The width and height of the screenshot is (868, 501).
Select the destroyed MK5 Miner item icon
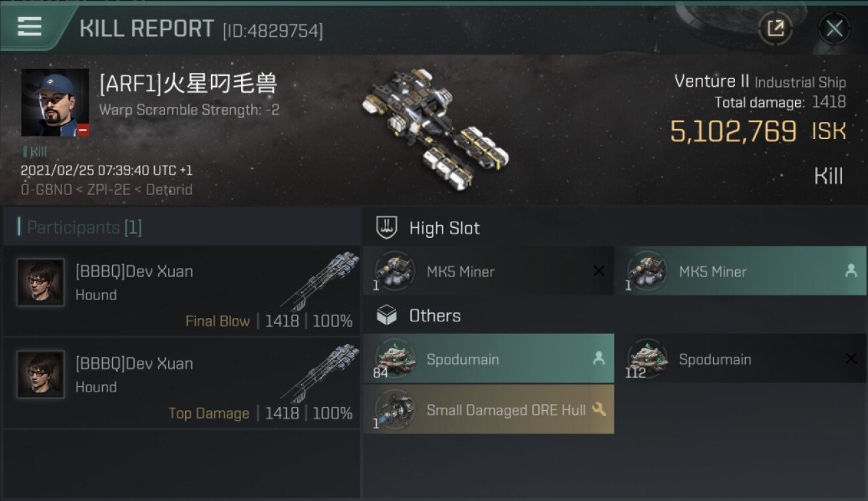pyautogui.click(x=395, y=271)
